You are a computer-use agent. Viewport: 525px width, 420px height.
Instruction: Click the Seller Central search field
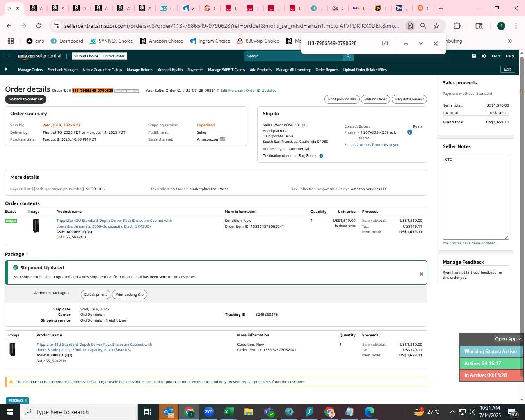(x=294, y=56)
